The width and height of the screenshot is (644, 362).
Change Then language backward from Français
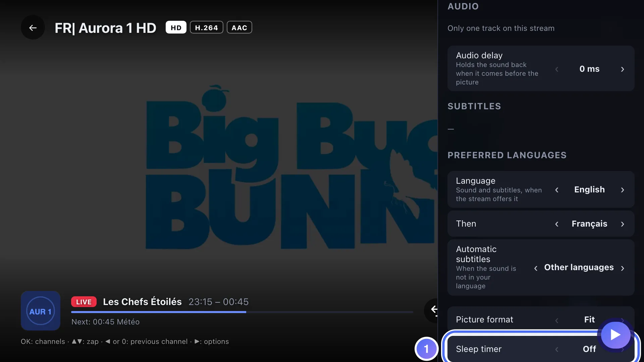click(x=557, y=224)
